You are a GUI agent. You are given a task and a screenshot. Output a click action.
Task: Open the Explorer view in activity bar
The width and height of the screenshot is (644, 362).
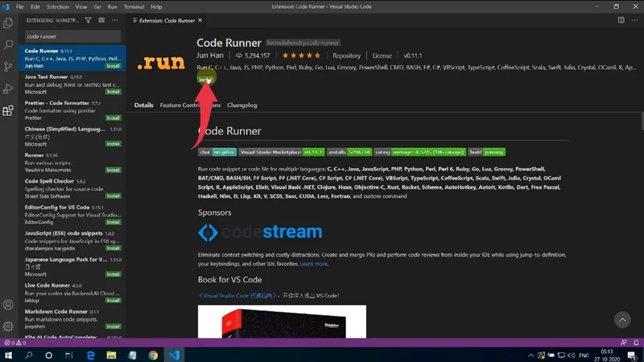(x=8, y=23)
